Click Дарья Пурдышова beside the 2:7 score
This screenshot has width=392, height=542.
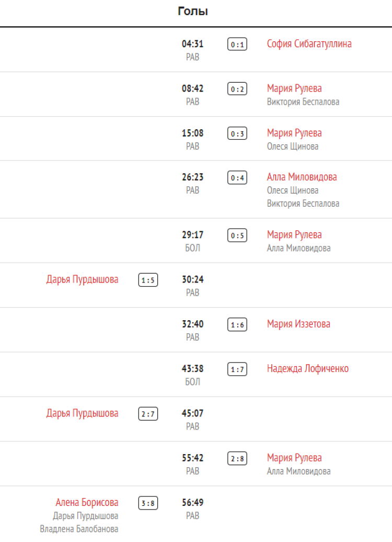click(83, 413)
